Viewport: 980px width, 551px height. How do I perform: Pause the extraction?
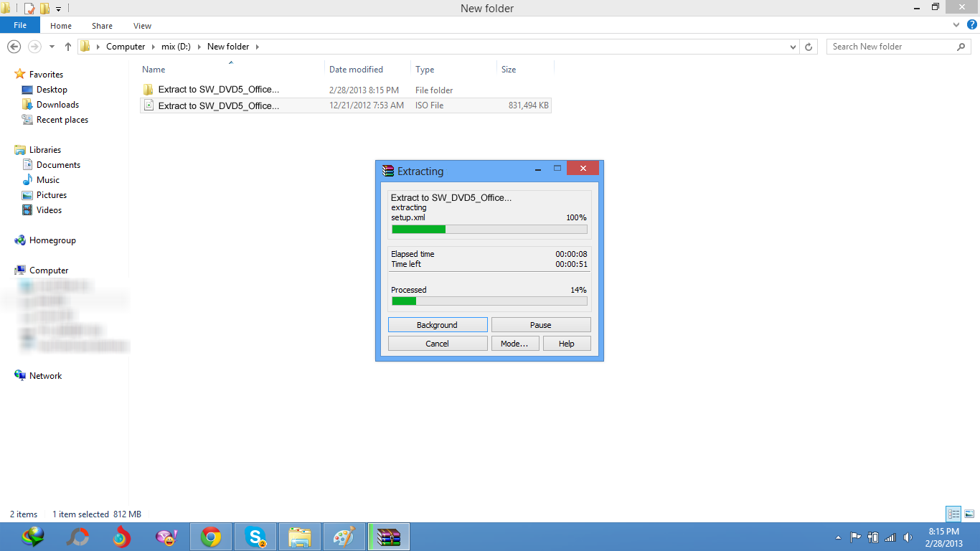(x=540, y=325)
